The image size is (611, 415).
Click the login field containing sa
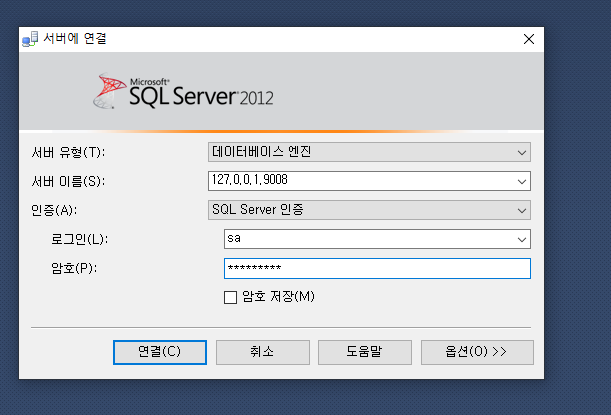[377, 239]
